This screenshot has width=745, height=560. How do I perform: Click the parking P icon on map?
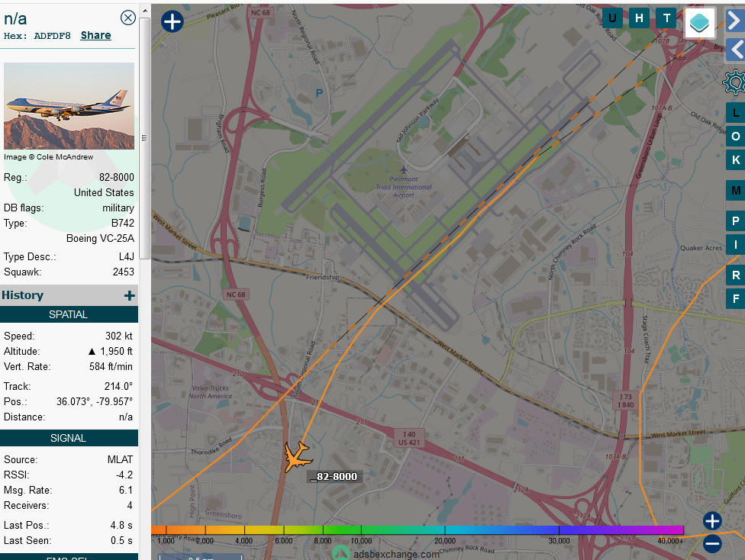319,93
